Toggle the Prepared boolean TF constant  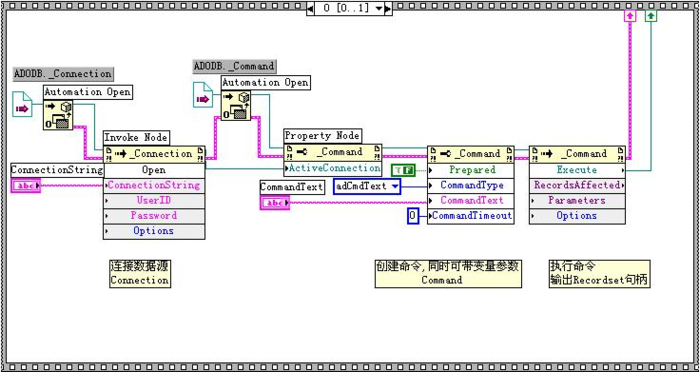coord(403,170)
